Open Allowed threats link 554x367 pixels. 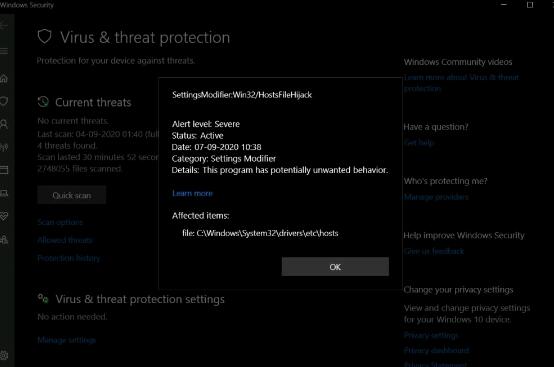(x=65, y=240)
